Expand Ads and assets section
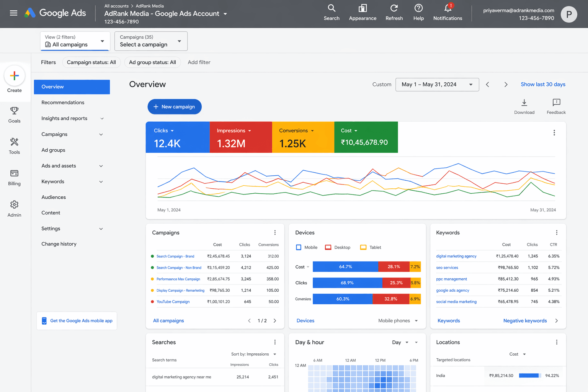Image resolution: width=588 pixels, height=392 pixels. point(101,166)
